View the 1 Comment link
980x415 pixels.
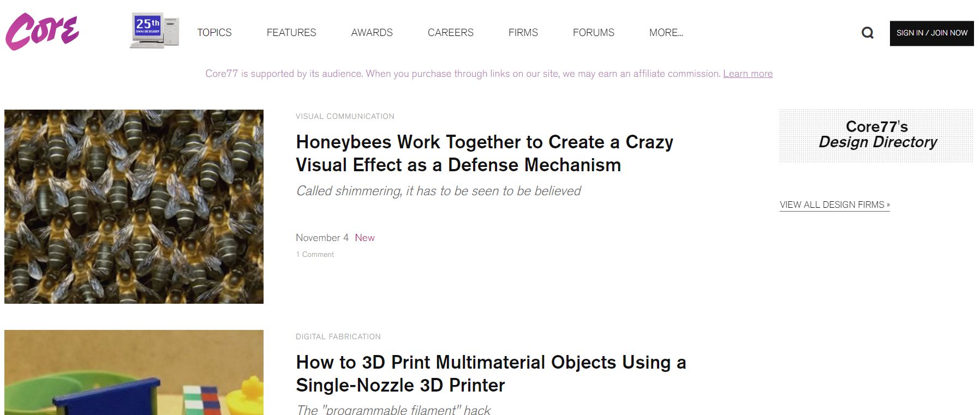click(315, 254)
